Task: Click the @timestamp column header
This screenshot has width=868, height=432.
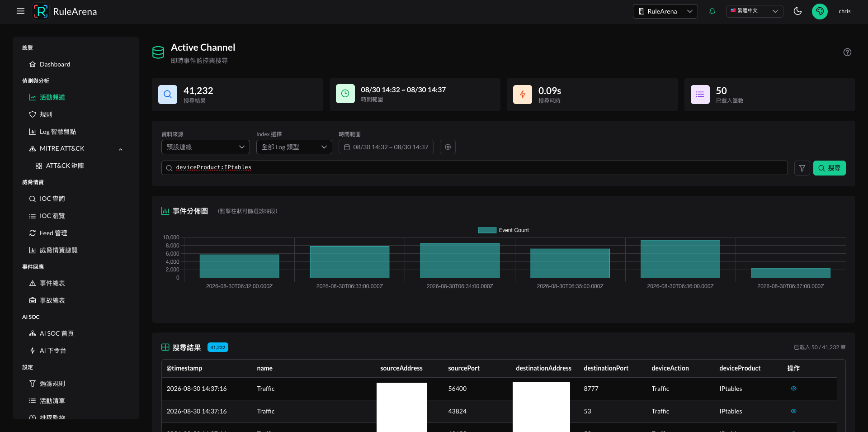Action: (184, 368)
